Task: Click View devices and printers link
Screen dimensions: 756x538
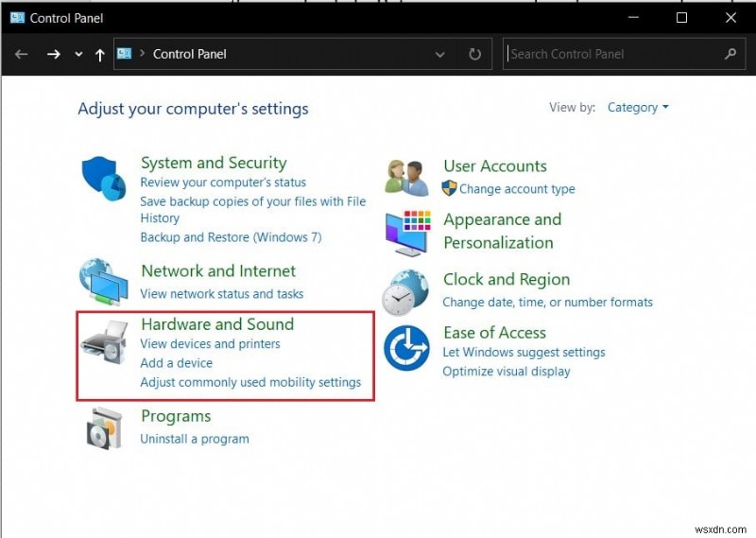Action: point(210,344)
